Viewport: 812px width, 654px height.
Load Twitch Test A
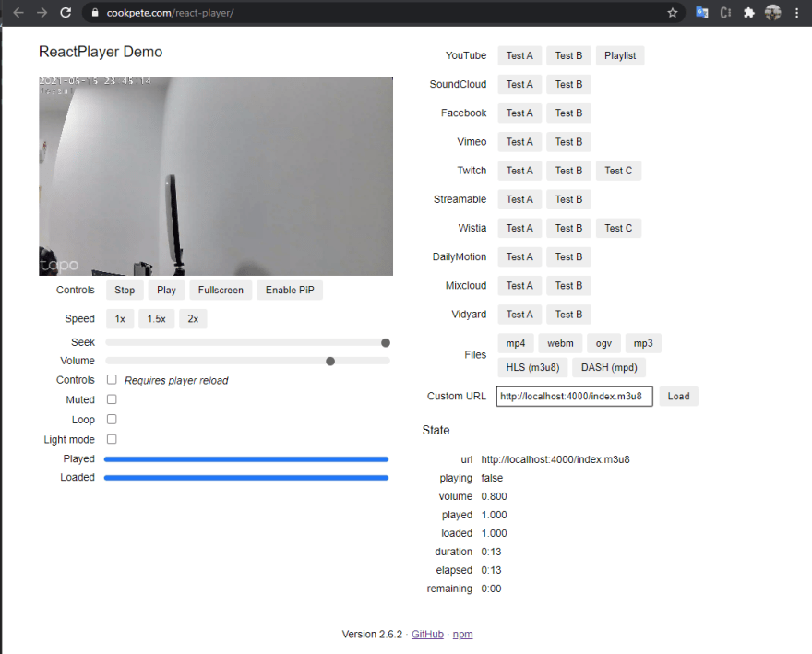pyautogui.click(x=519, y=171)
